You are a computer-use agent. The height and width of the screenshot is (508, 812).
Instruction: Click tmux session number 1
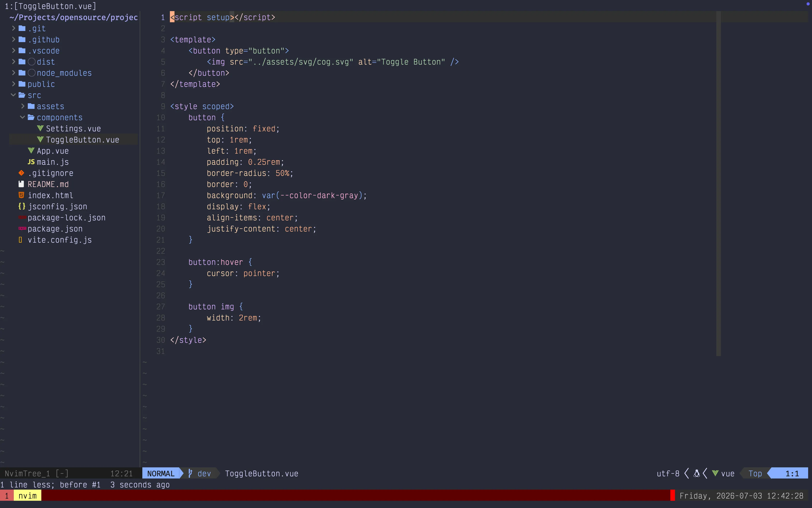pos(7,496)
